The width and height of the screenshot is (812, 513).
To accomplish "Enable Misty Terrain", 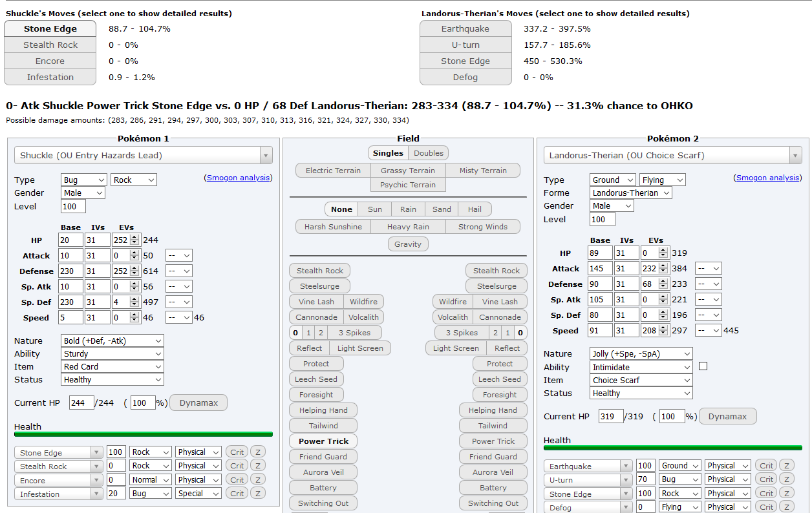I will pyautogui.click(x=483, y=171).
